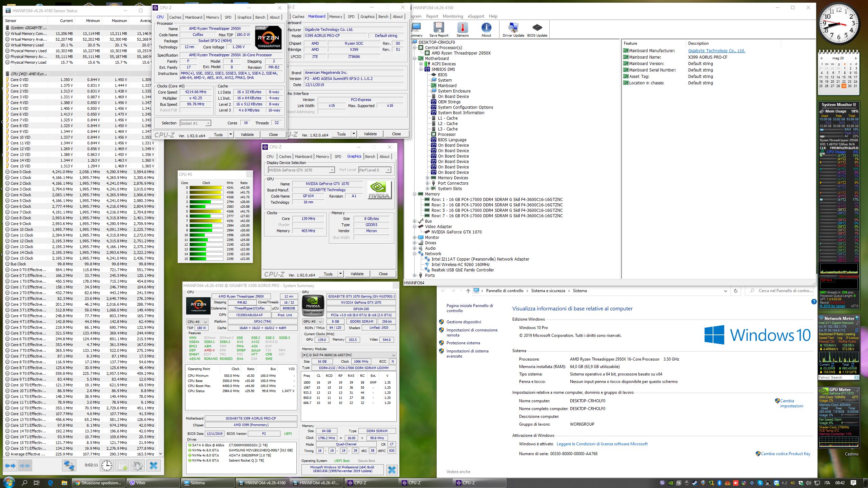The width and height of the screenshot is (868, 488).
Task: Switch to Caches tab in CPU-Z CPU window
Action: pyautogui.click(x=175, y=17)
